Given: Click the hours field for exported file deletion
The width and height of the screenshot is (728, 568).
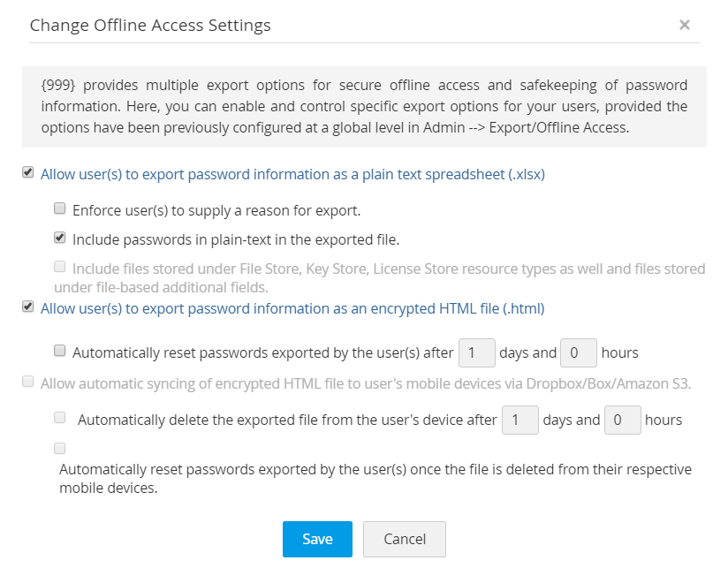Looking at the screenshot, I should click(x=623, y=420).
